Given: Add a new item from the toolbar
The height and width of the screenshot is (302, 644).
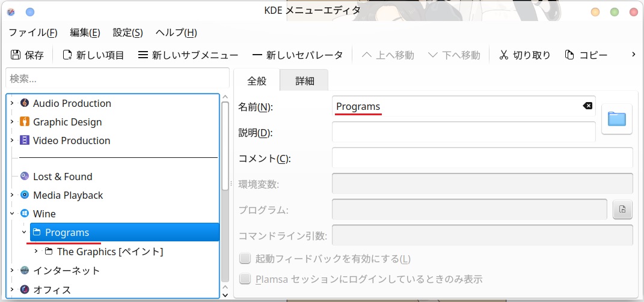Looking at the screenshot, I should pos(68,55).
